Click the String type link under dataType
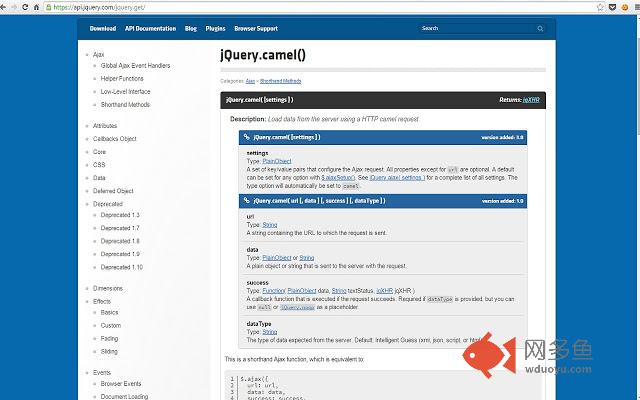The width and height of the screenshot is (640, 400). click(269, 332)
